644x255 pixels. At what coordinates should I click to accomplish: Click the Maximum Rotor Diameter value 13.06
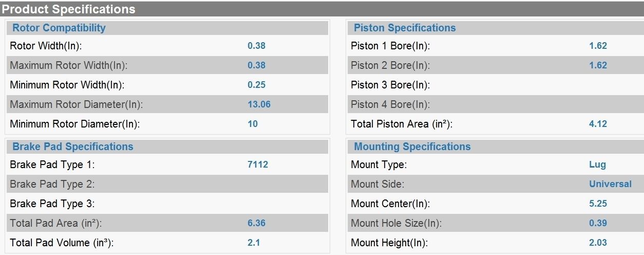click(x=259, y=104)
